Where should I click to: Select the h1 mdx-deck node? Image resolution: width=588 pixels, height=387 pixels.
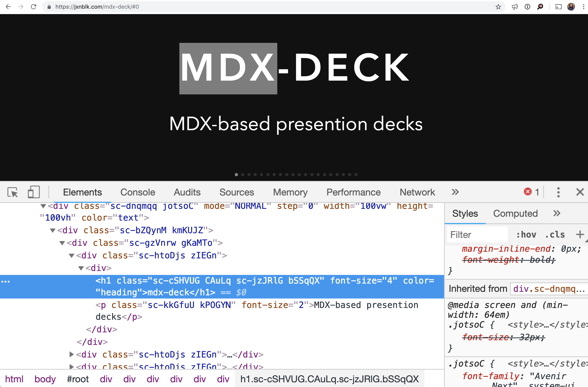222,287
